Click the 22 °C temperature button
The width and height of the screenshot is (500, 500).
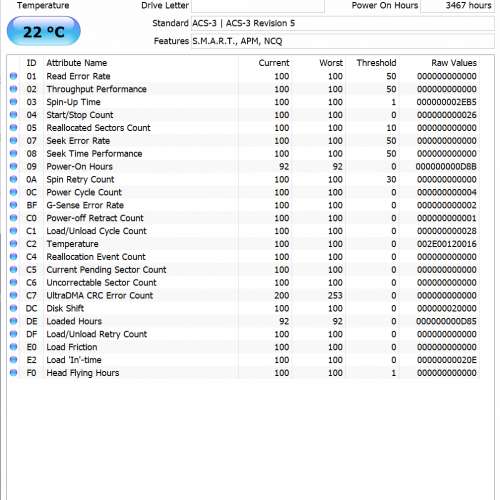[44, 31]
